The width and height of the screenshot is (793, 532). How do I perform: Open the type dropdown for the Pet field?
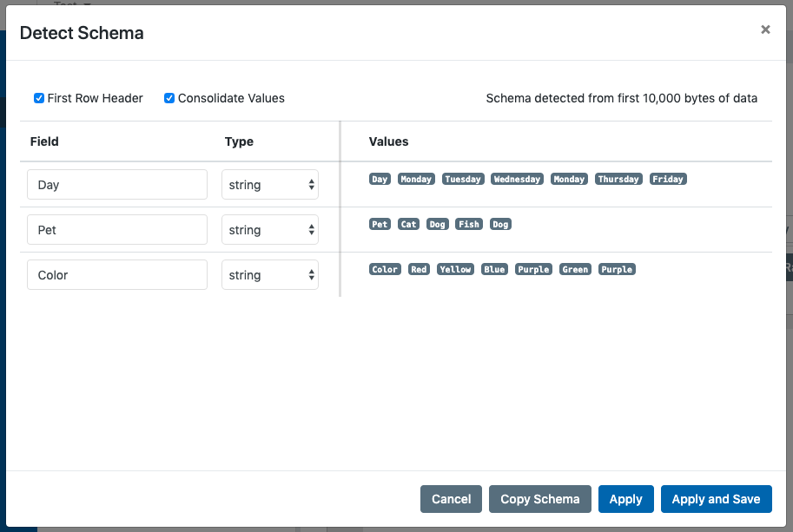(x=270, y=229)
